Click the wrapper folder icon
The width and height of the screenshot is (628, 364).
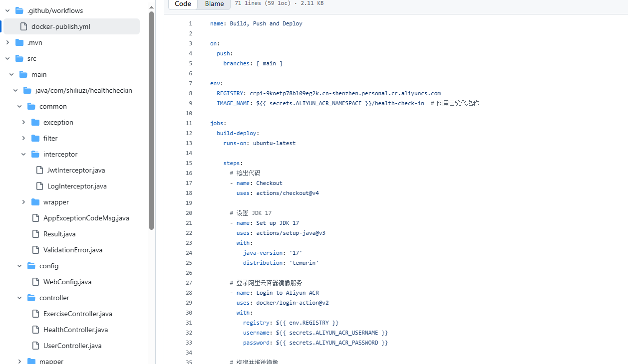point(35,202)
